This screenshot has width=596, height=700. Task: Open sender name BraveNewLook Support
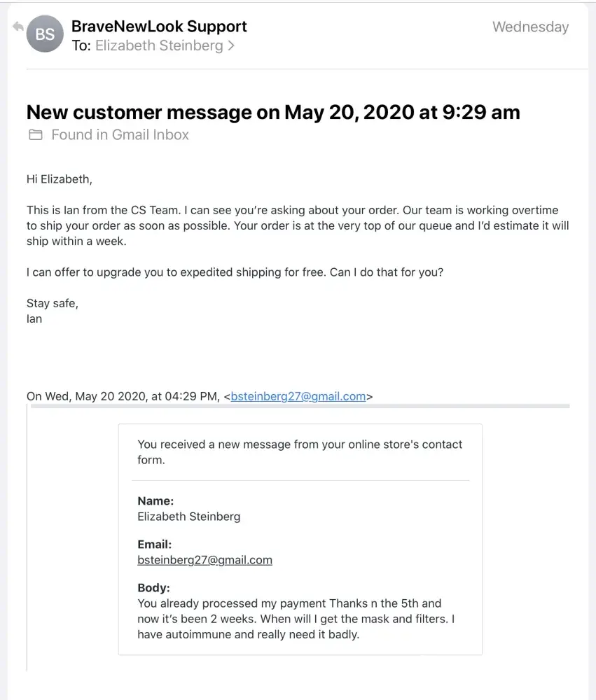click(159, 27)
